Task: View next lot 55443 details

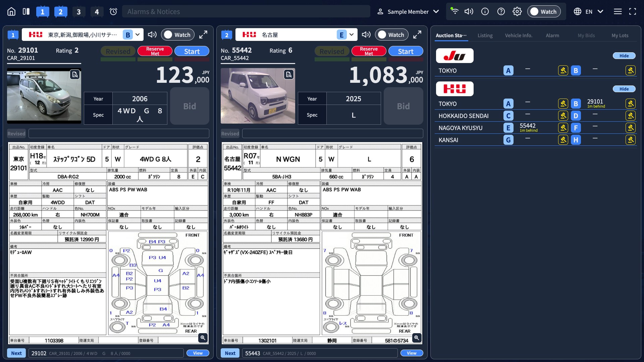Action: (412, 353)
